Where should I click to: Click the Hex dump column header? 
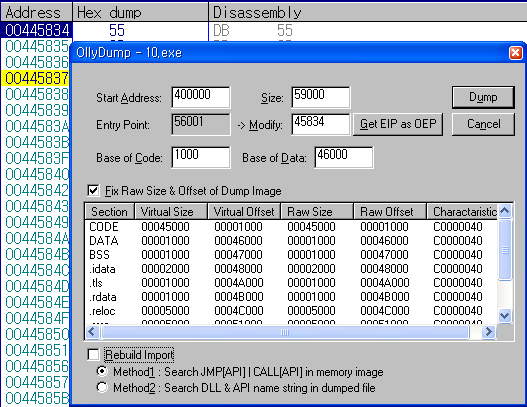pos(140,13)
